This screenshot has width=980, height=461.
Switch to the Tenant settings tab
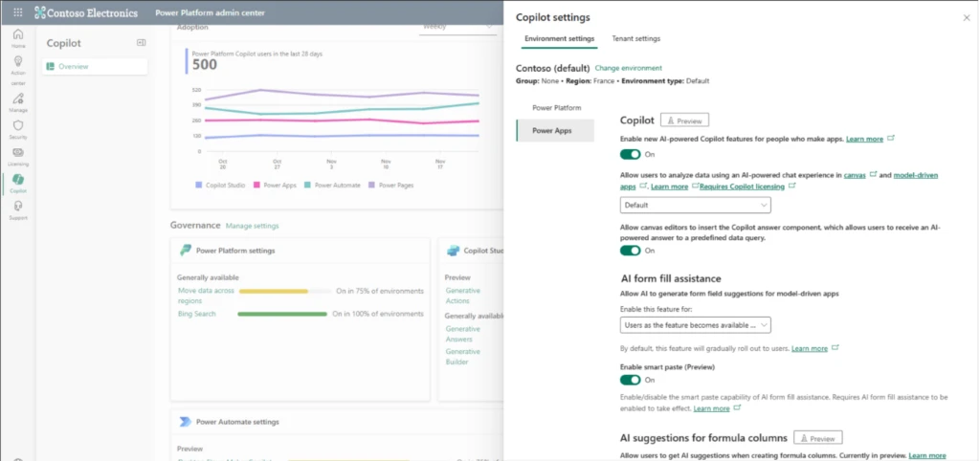(x=635, y=38)
